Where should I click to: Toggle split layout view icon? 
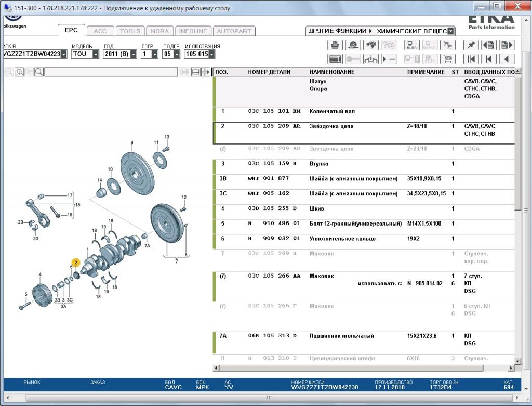click(x=196, y=72)
